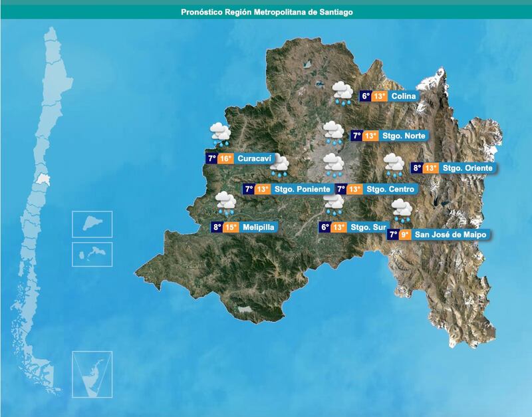Click Stgo. Centro's 13° maximum temperature

[354, 189]
